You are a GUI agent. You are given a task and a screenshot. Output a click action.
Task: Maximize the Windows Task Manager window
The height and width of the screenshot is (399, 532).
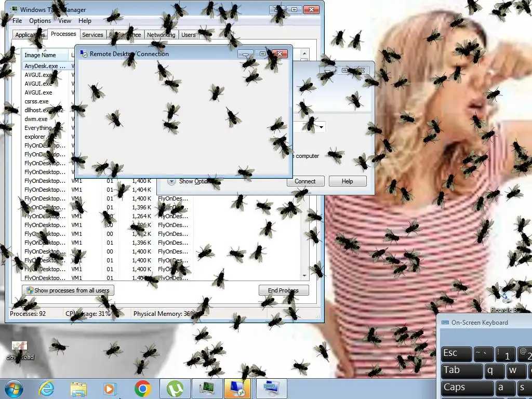coord(294,9)
